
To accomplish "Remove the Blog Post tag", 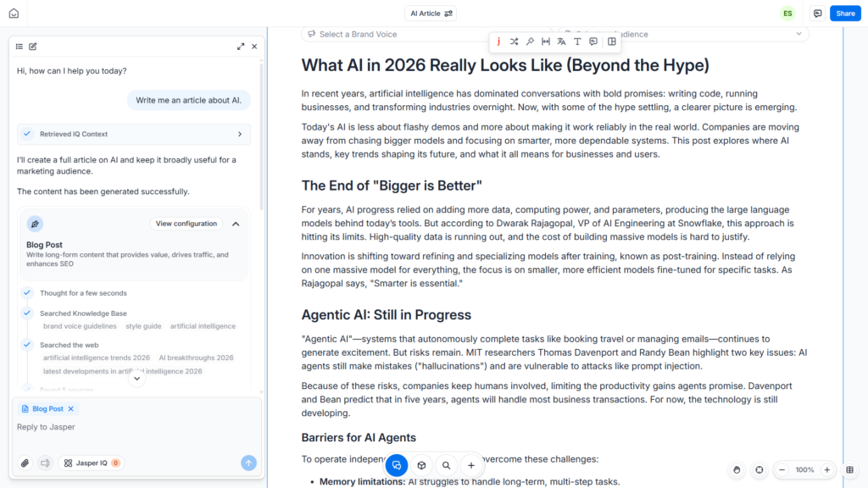I will (71, 409).
